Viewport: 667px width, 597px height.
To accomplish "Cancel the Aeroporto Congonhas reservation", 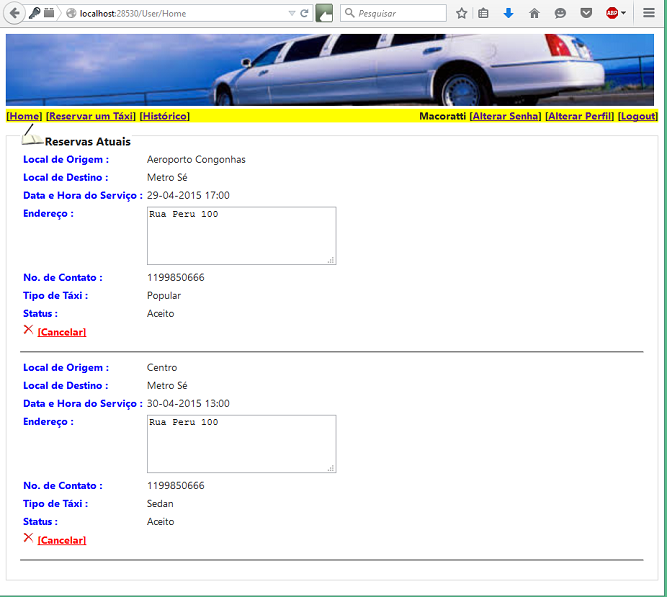I will click(x=62, y=332).
